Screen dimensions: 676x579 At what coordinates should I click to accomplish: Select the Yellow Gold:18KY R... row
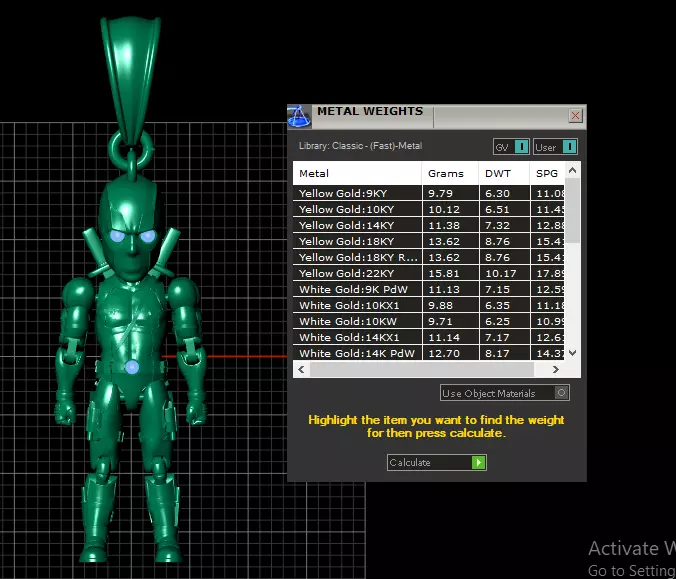coord(429,257)
